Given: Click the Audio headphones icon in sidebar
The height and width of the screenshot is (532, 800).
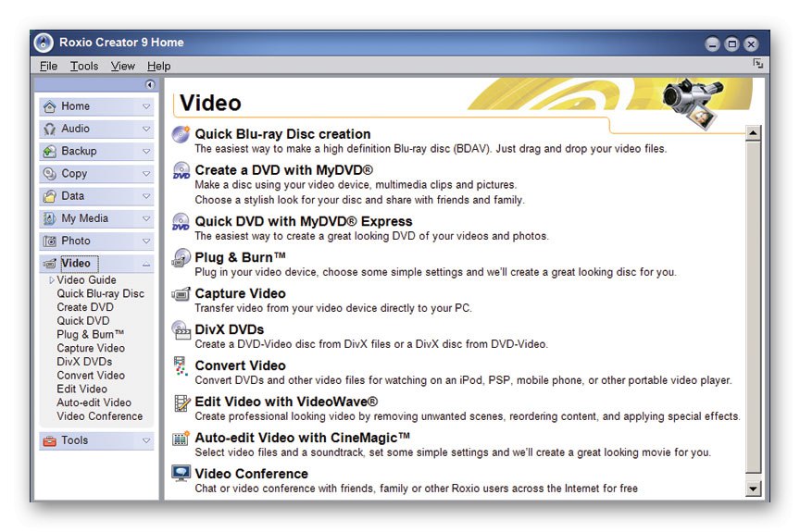Looking at the screenshot, I should point(49,129).
